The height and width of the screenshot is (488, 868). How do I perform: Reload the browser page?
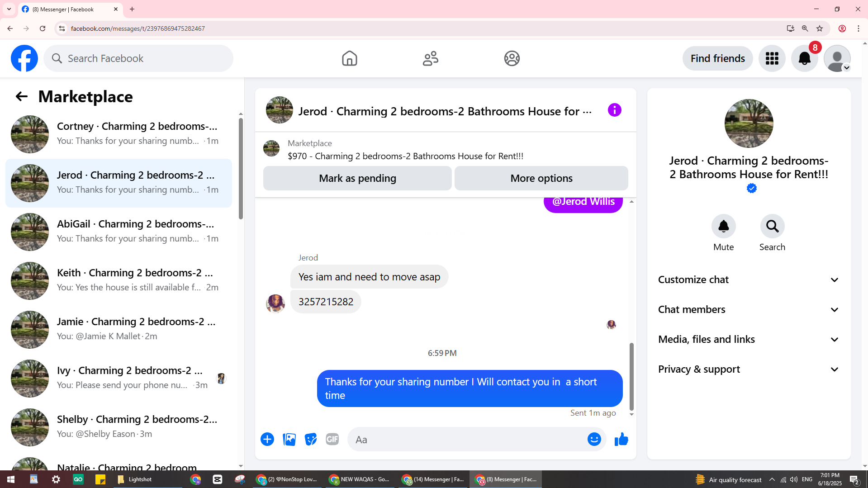(43, 28)
